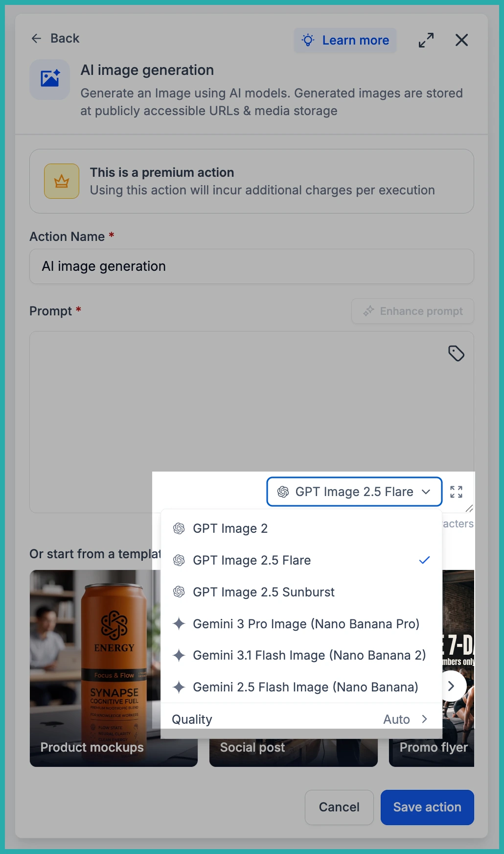Click the AI image generation header icon

tap(50, 79)
